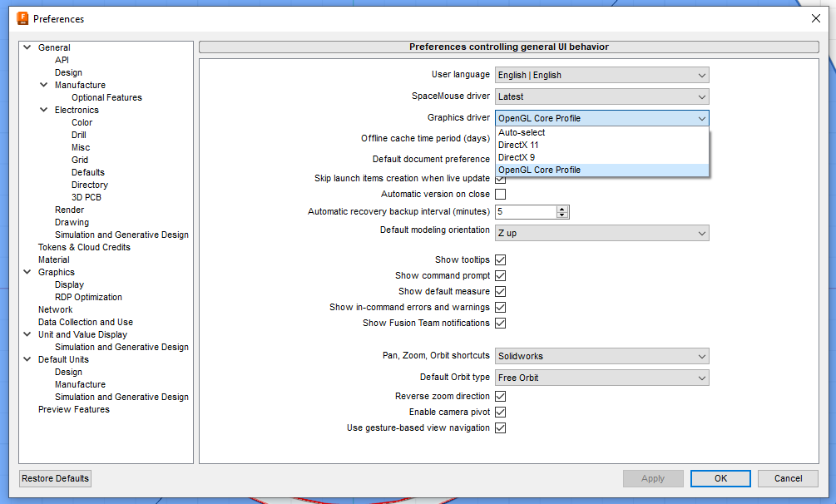The image size is (836, 504).
Task: Confirm preferences with the OK button
Action: tap(720, 478)
